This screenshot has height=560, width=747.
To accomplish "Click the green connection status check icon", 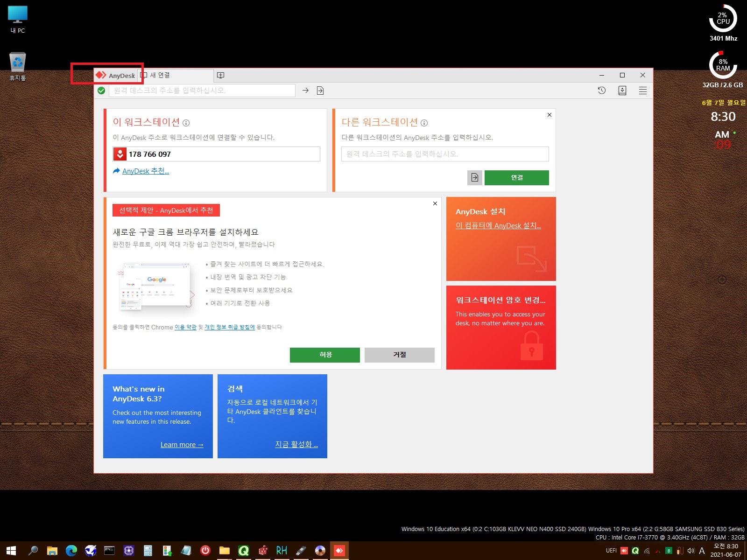I will coord(101,91).
